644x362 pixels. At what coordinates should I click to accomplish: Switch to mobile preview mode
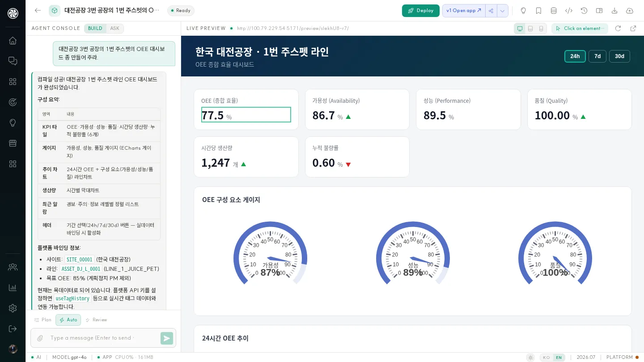(x=541, y=29)
